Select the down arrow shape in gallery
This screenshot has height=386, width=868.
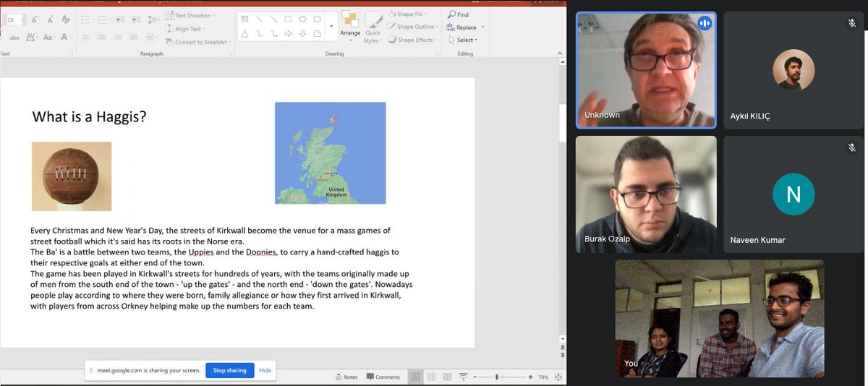point(302,33)
